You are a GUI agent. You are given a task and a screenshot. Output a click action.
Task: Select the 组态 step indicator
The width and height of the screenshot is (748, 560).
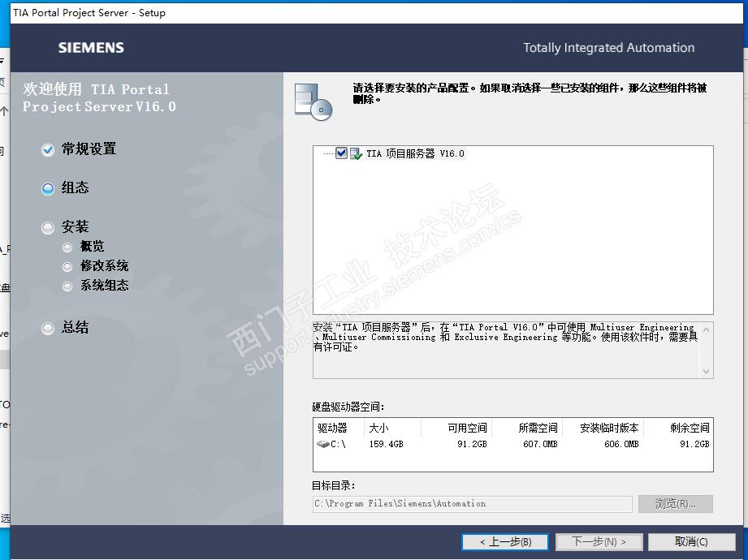pos(48,189)
